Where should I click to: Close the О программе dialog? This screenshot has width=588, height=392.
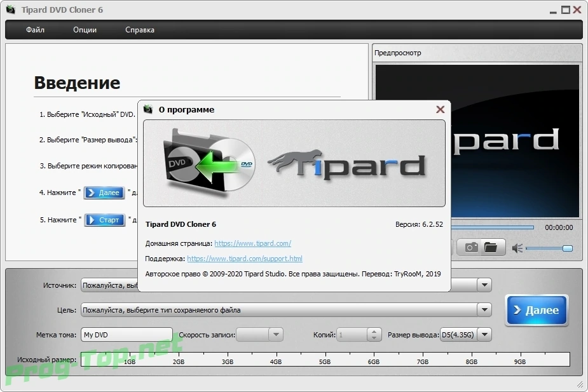441,109
